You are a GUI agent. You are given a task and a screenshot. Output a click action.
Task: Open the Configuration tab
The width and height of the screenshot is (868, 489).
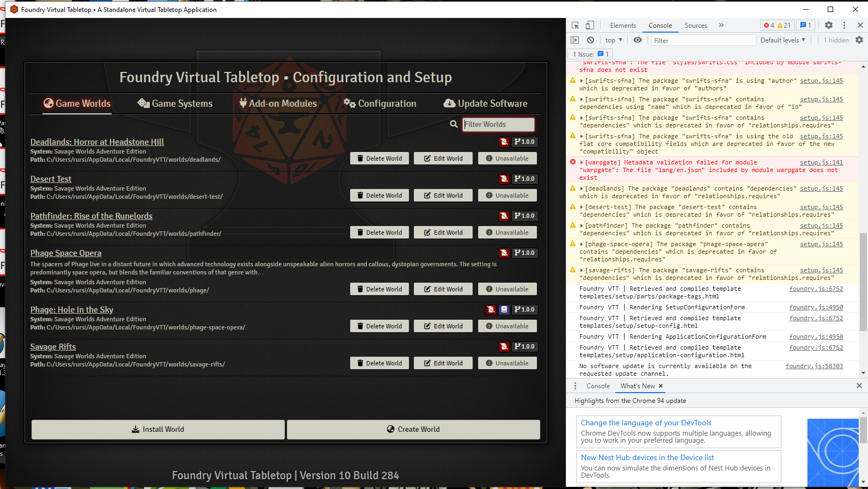tap(380, 103)
